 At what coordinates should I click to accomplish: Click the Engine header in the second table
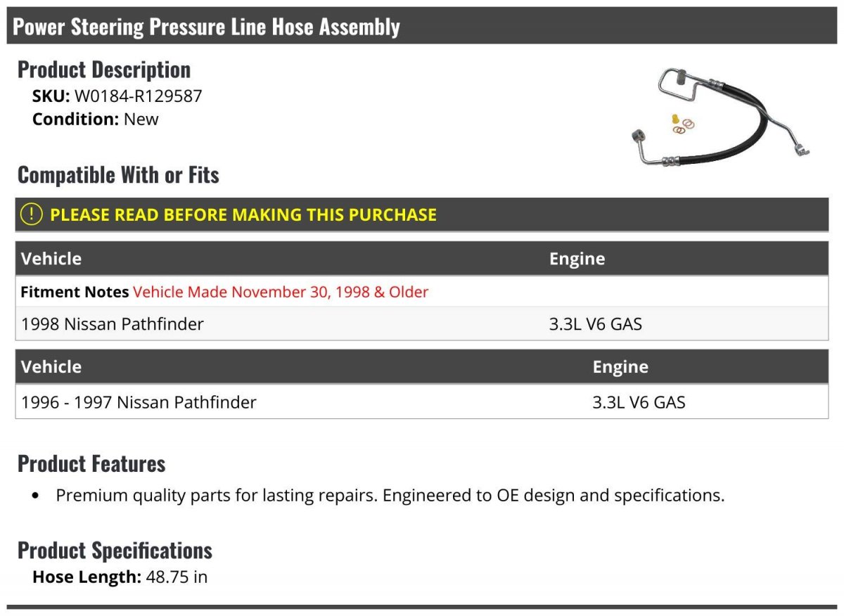coord(620,367)
